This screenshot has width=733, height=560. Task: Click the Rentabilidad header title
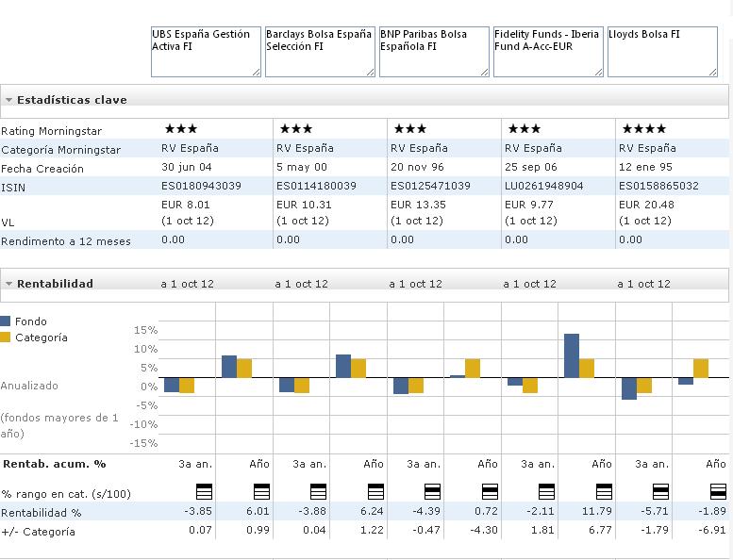pyautogui.click(x=55, y=284)
